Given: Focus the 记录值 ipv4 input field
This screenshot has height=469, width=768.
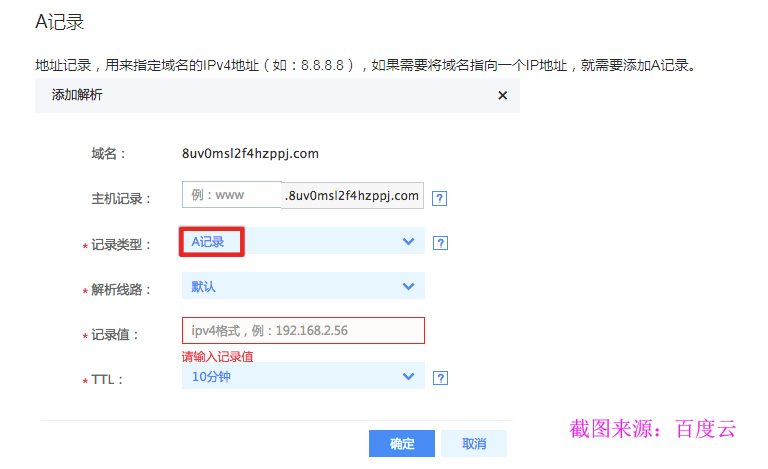Looking at the screenshot, I should (303, 330).
